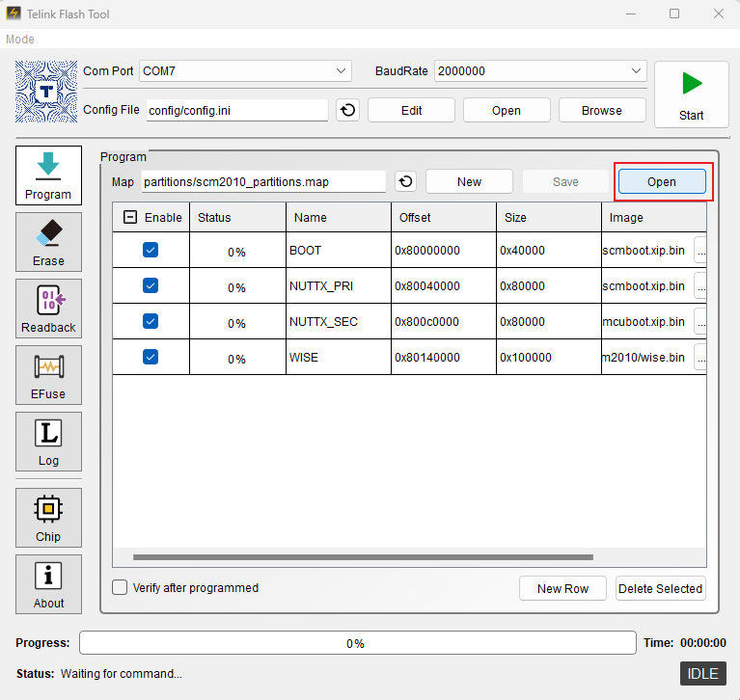Click size cell 0x40000
The height and width of the screenshot is (700, 740).
[549, 250]
